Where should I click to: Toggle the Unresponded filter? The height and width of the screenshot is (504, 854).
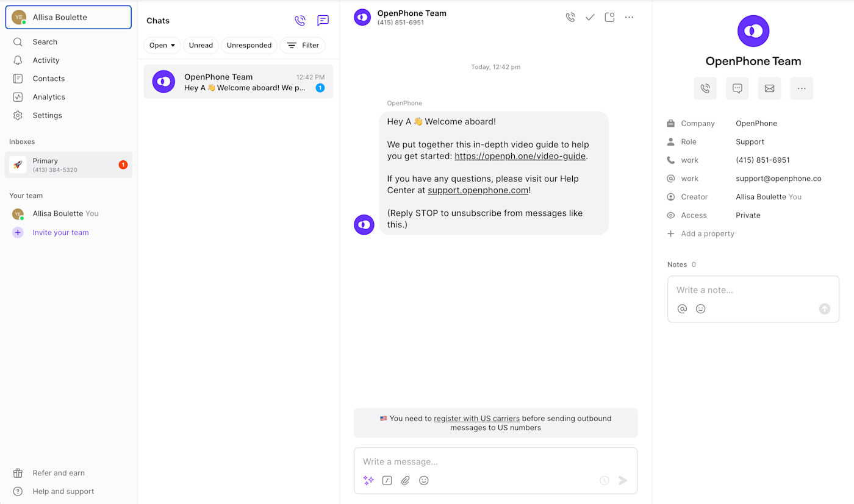pos(249,45)
